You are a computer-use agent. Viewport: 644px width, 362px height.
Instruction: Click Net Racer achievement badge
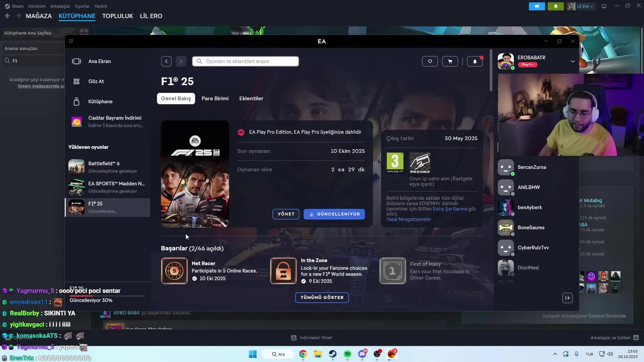coord(174,271)
